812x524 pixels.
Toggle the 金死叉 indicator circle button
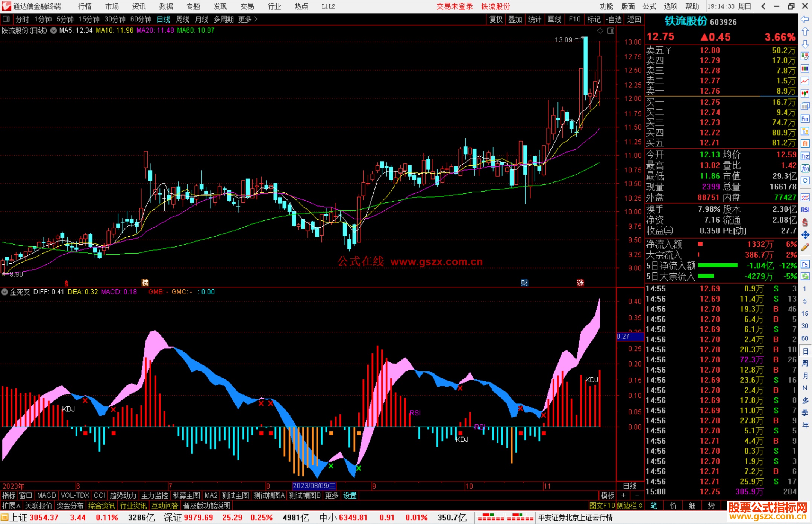point(5,292)
